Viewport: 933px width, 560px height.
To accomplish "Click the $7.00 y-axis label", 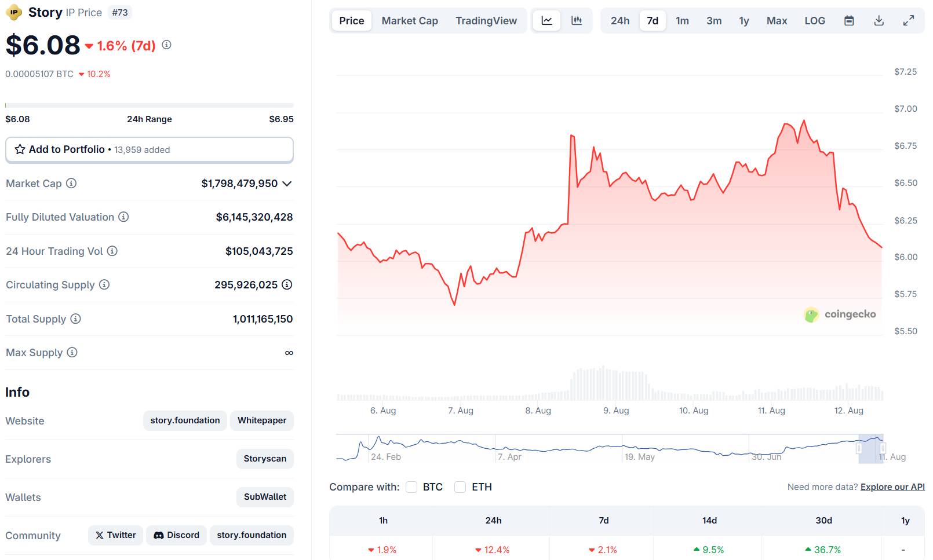I will [x=906, y=109].
